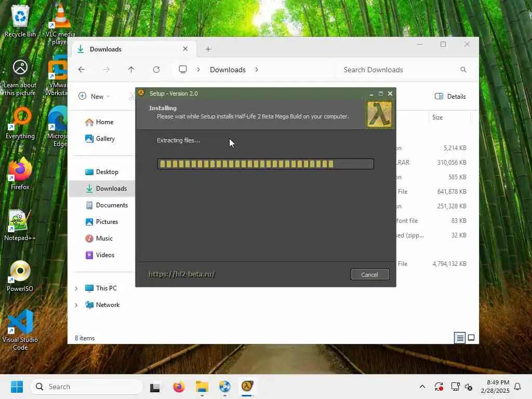Open the hl2-beta.ru link in setup
The image size is (532, 399).
pyautogui.click(x=182, y=274)
